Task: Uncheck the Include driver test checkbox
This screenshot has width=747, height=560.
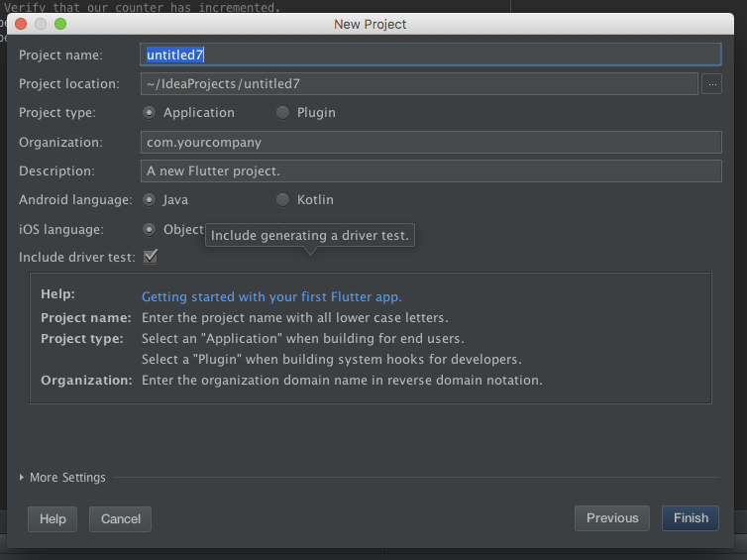Action: (151, 258)
